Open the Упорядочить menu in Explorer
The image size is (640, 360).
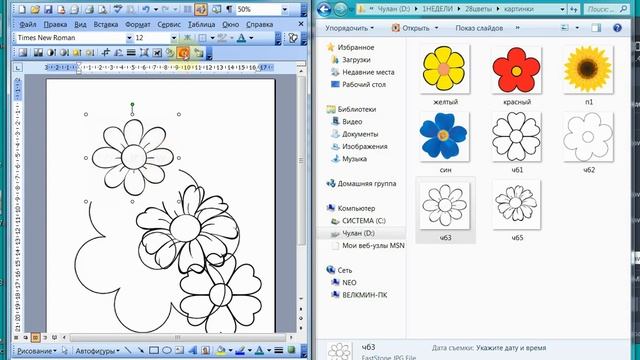pos(349,28)
